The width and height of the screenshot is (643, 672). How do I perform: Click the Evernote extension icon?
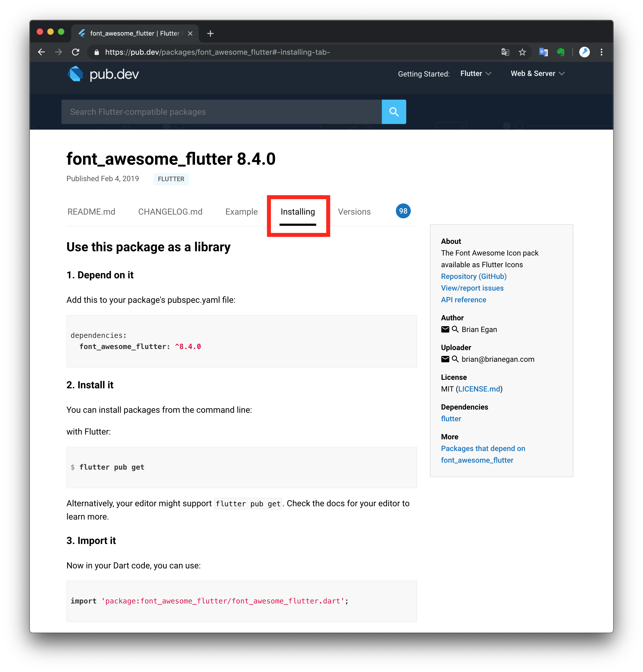click(x=561, y=52)
